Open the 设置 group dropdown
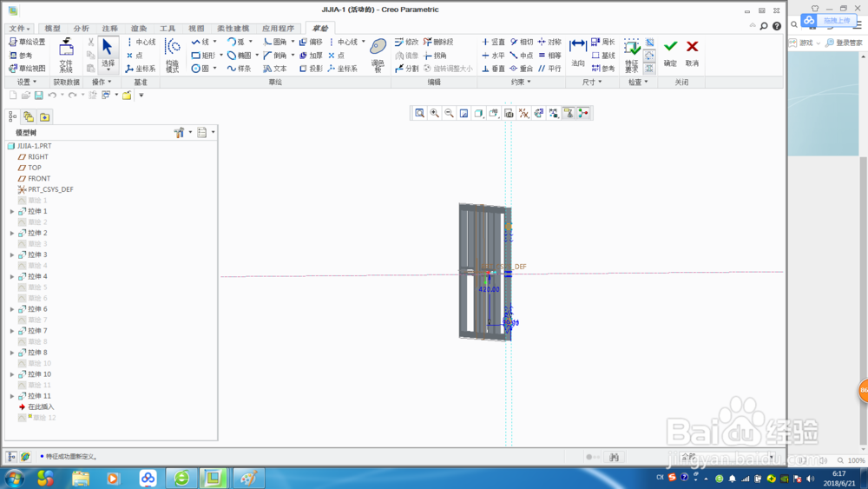The height and width of the screenshot is (489, 868). (27, 82)
